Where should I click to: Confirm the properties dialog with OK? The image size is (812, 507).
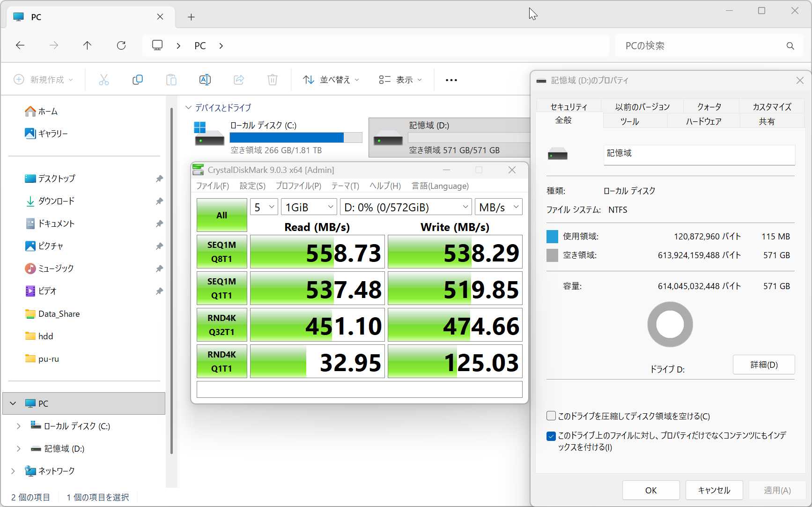point(651,490)
